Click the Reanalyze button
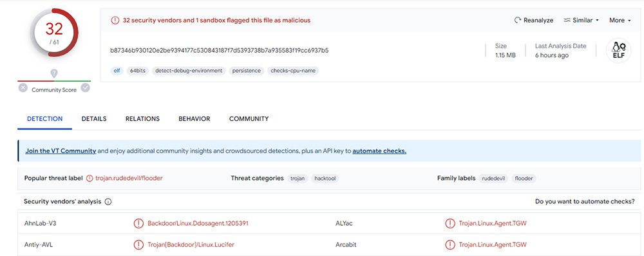The width and height of the screenshot is (644, 256). 533,20
